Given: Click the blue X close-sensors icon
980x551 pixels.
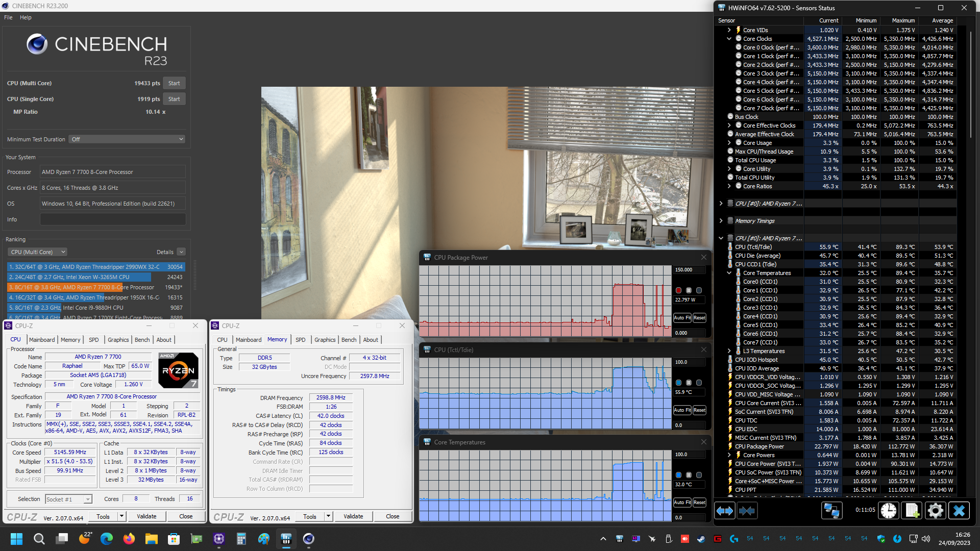Looking at the screenshot, I should pyautogui.click(x=959, y=510).
